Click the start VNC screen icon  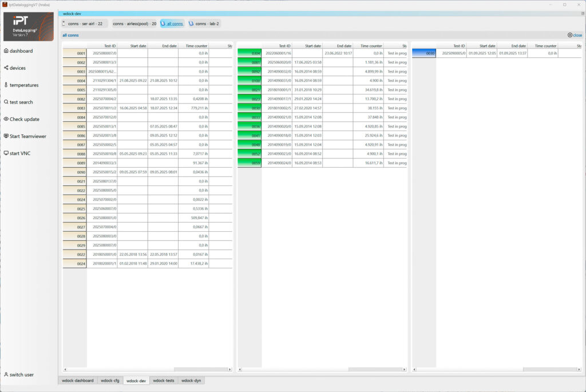pos(7,153)
